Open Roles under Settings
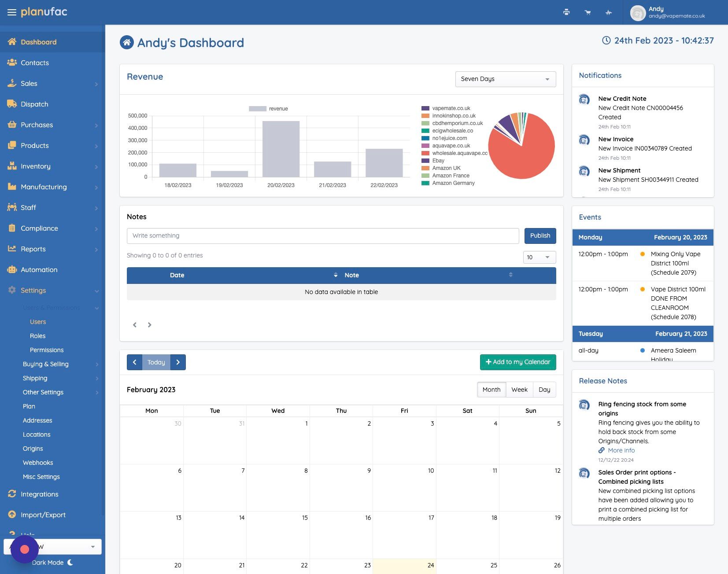728x574 pixels. tap(38, 336)
